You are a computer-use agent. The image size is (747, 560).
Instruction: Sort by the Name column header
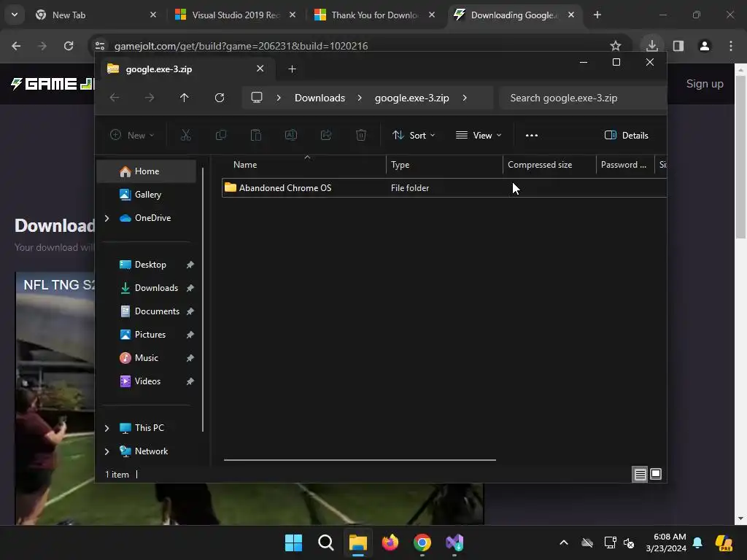(305, 165)
